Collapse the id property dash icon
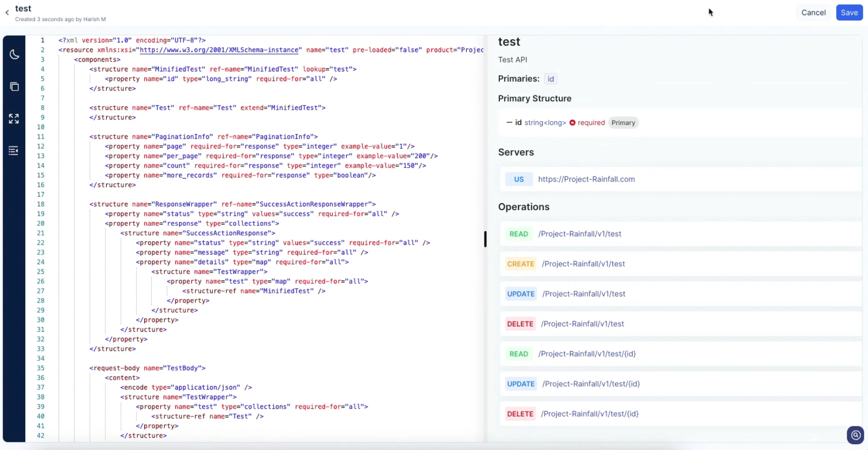Viewport: 868px width, 450px height. [509, 123]
